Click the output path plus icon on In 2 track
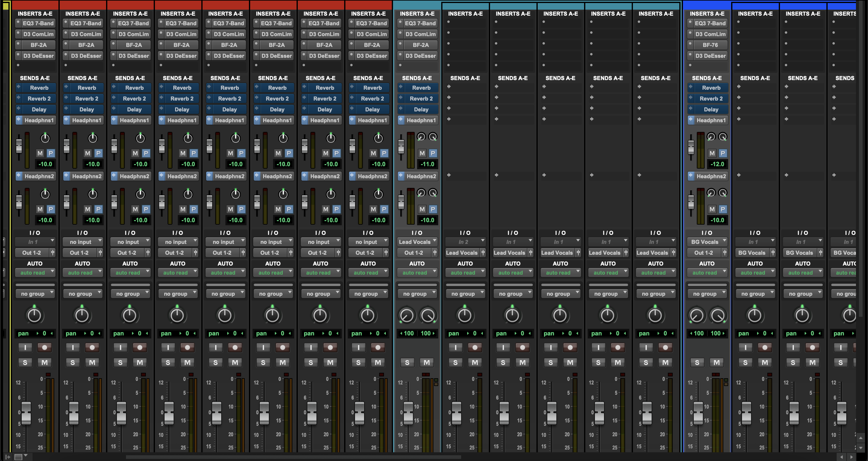 (483, 253)
